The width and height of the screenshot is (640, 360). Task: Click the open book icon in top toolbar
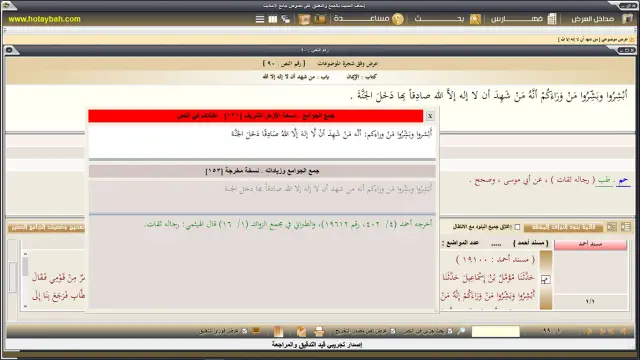320,19
